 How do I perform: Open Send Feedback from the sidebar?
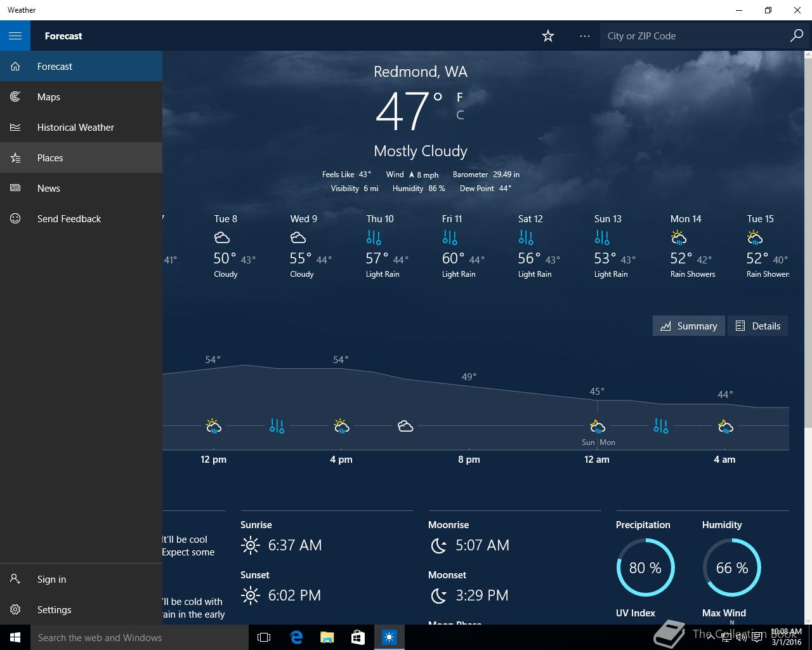[x=81, y=218]
